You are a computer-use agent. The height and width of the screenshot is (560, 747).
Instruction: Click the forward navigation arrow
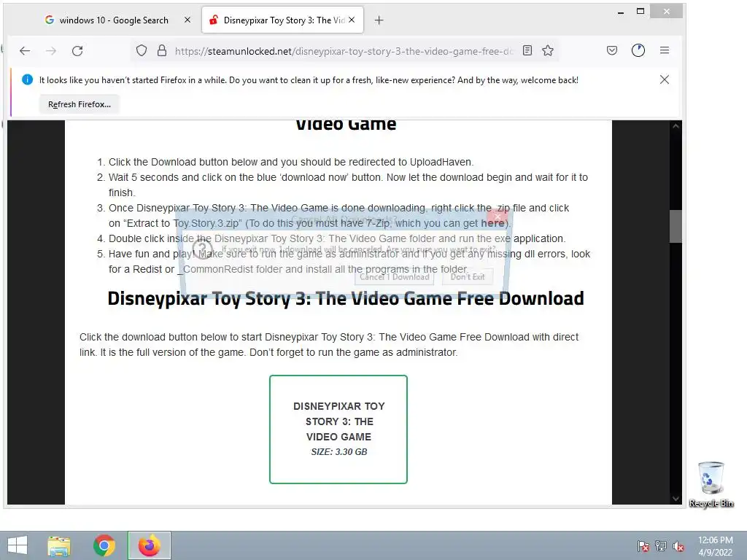(x=51, y=50)
